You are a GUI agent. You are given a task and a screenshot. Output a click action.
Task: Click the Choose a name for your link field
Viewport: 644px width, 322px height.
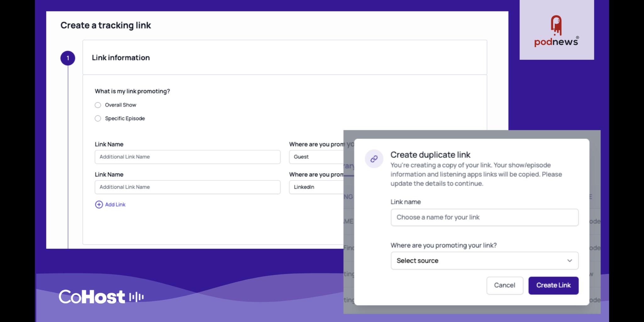coord(484,217)
